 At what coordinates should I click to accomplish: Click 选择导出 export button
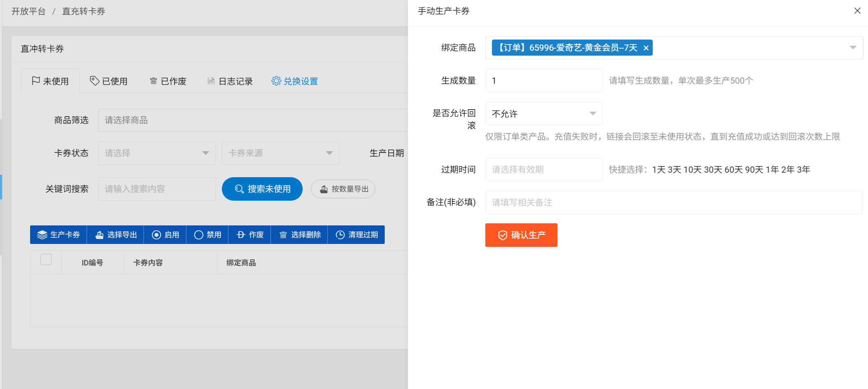[x=115, y=235]
